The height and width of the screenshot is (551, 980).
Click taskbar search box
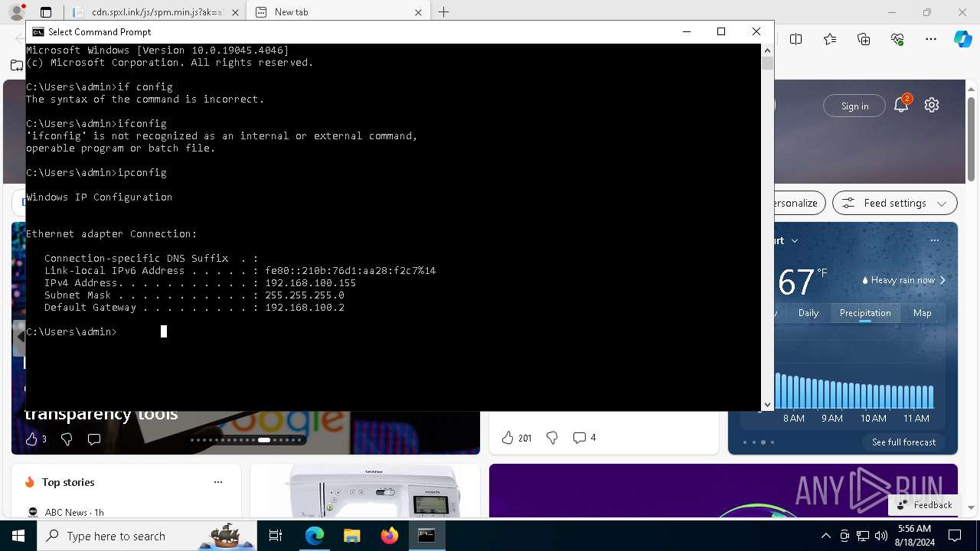(x=147, y=536)
